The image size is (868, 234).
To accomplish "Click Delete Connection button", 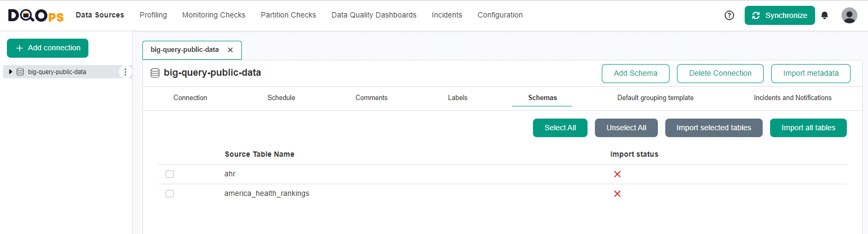I will coord(720,74).
